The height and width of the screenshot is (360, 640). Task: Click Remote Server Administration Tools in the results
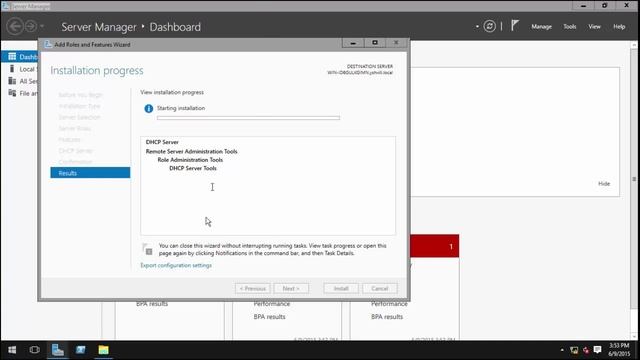(191, 151)
